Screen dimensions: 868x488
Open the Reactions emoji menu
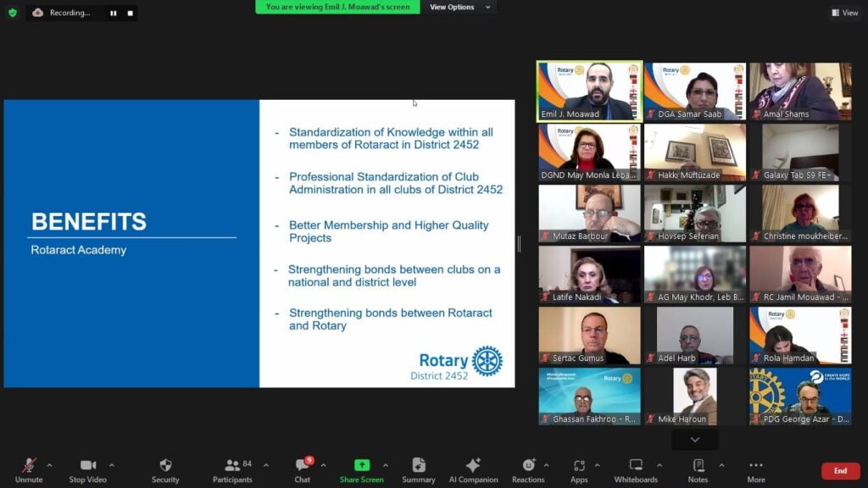[x=528, y=470]
